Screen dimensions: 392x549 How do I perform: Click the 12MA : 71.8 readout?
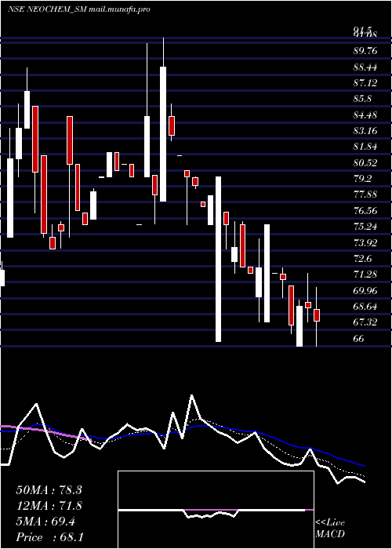(49, 506)
